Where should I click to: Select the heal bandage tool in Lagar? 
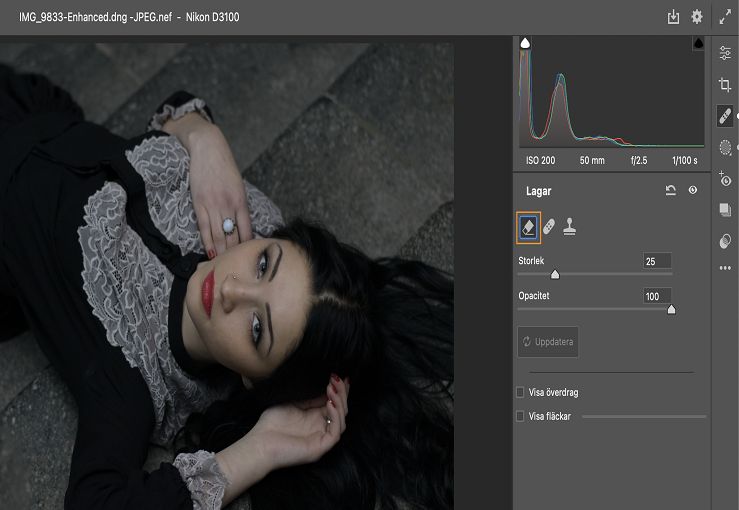click(549, 227)
